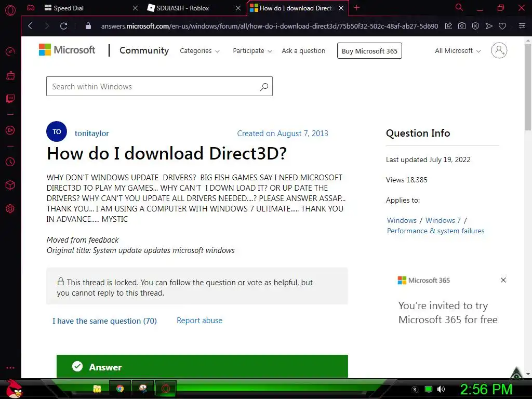Select the How do I download Direct3D tab

coord(297,8)
